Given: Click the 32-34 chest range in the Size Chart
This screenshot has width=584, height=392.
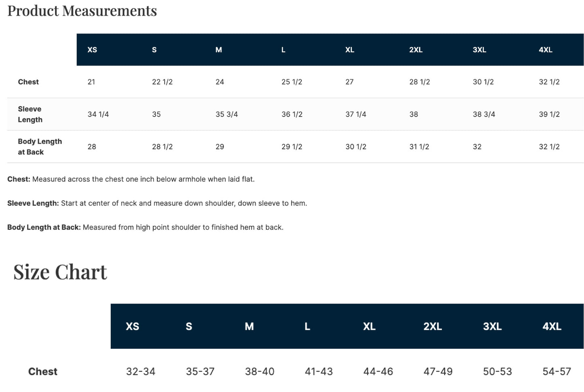Looking at the screenshot, I should coord(141,371).
